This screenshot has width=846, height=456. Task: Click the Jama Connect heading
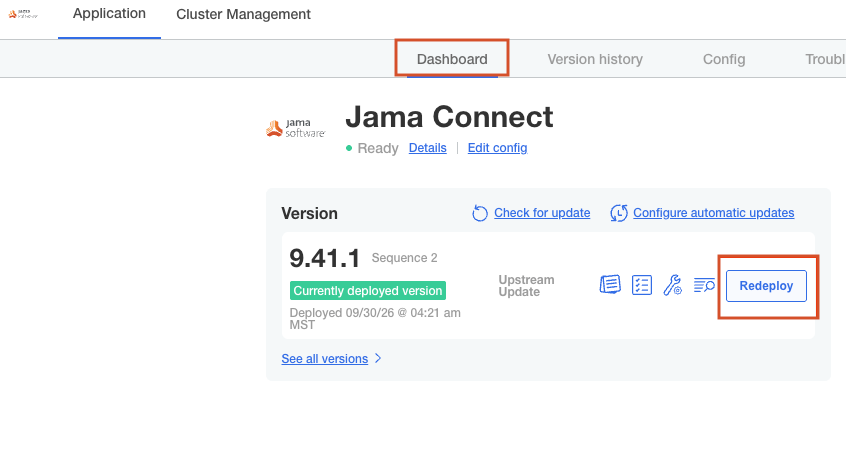tap(449, 117)
